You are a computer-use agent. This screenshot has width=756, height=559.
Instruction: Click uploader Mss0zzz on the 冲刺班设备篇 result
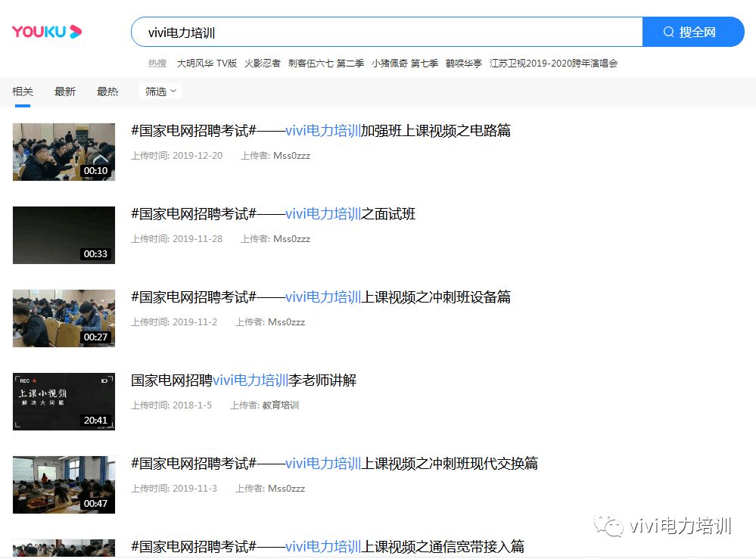pos(286,322)
